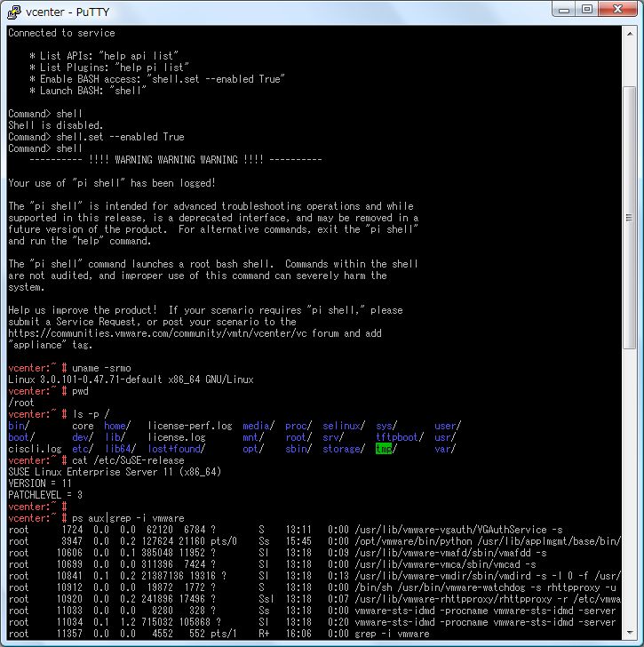
Task: Click the scrollbar down arrow
Action: [630, 632]
